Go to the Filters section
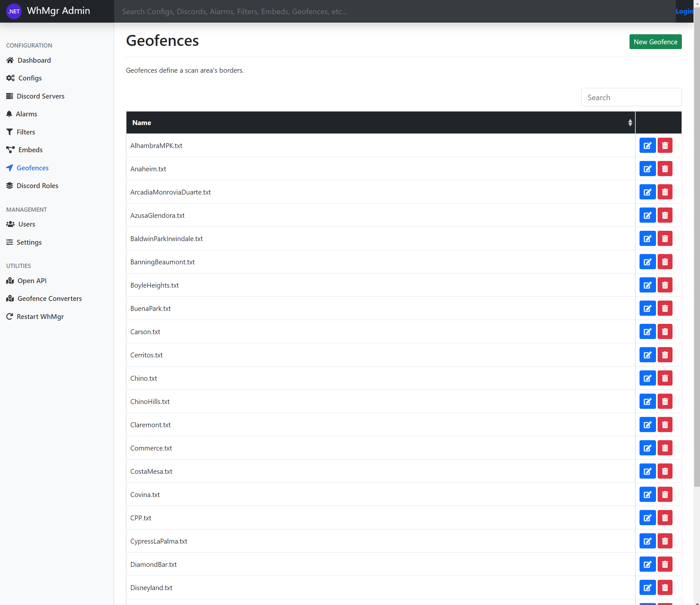The image size is (700, 605). pos(26,132)
